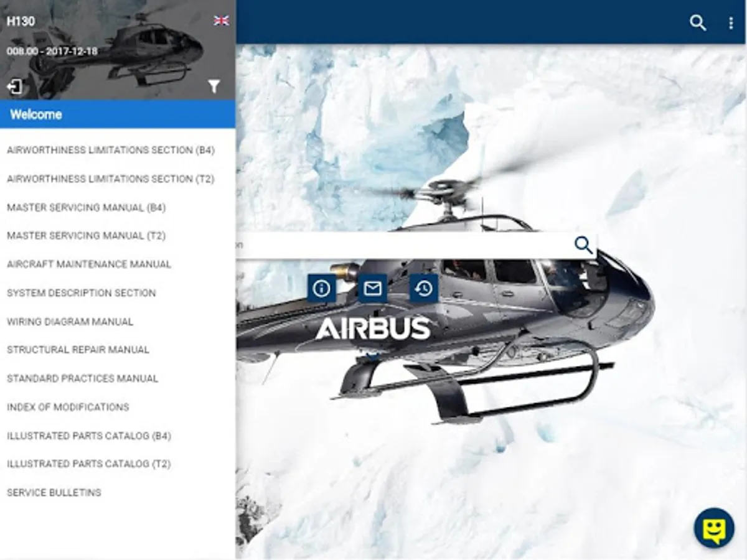Click the exit/logout icon in the drawer header
The image size is (747, 560).
point(14,86)
